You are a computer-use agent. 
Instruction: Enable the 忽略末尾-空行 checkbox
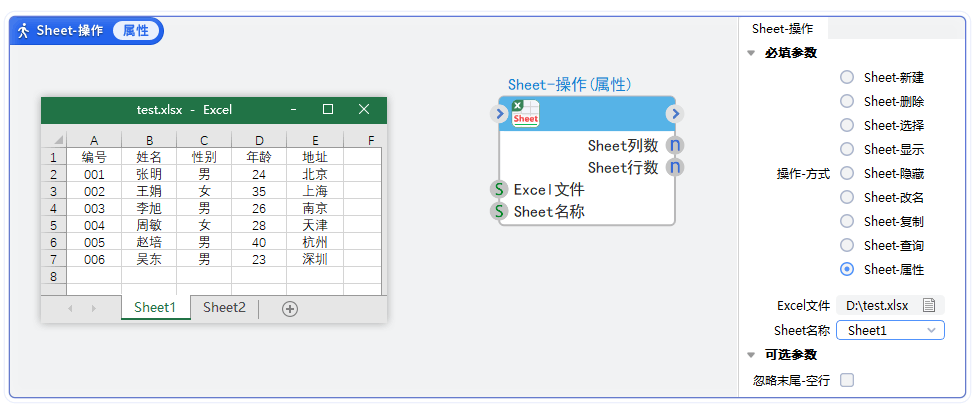pos(847,380)
